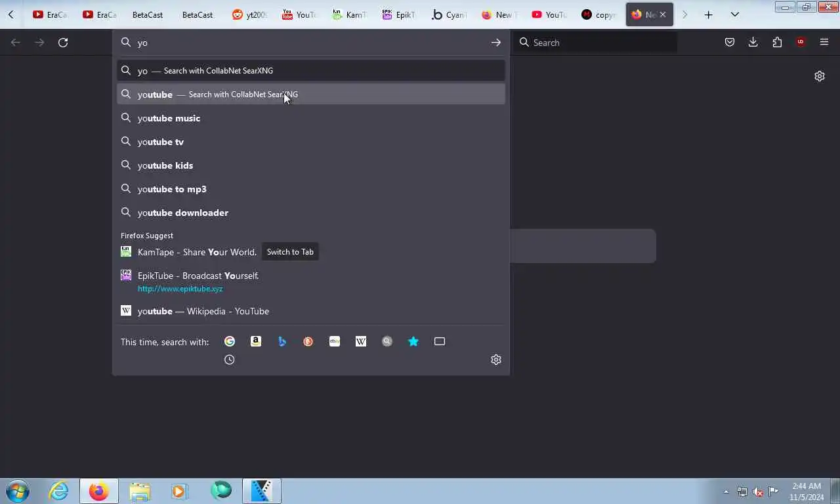Screen dimensions: 840x504
Task: Open search settings gear in the URL dropdown
Action: coord(496,360)
